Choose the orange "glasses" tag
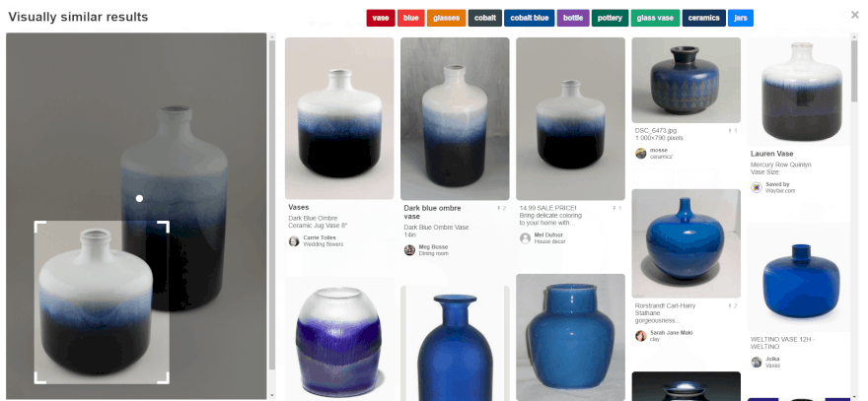Image resolution: width=868 pixels, height=401 pixels. (446, 18)
